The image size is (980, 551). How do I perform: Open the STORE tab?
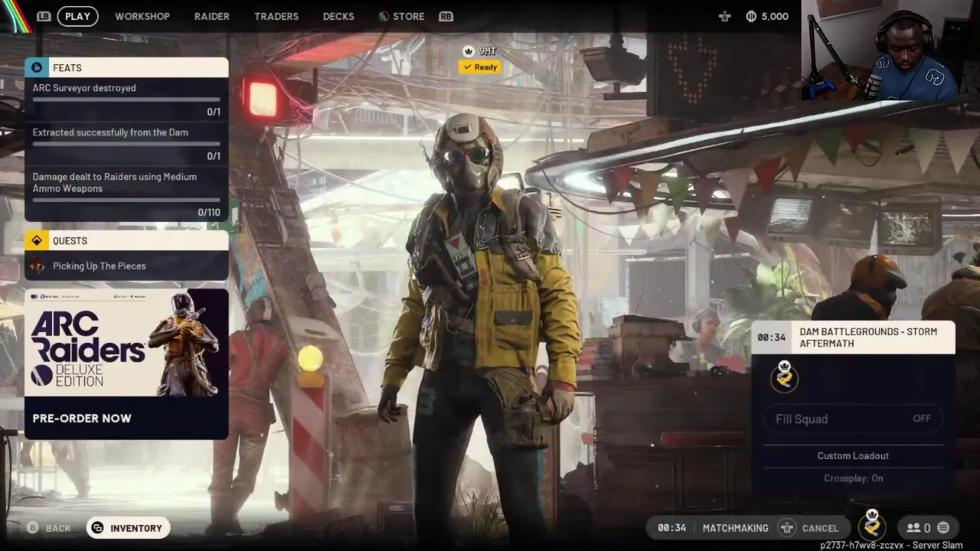pos(401,16)
